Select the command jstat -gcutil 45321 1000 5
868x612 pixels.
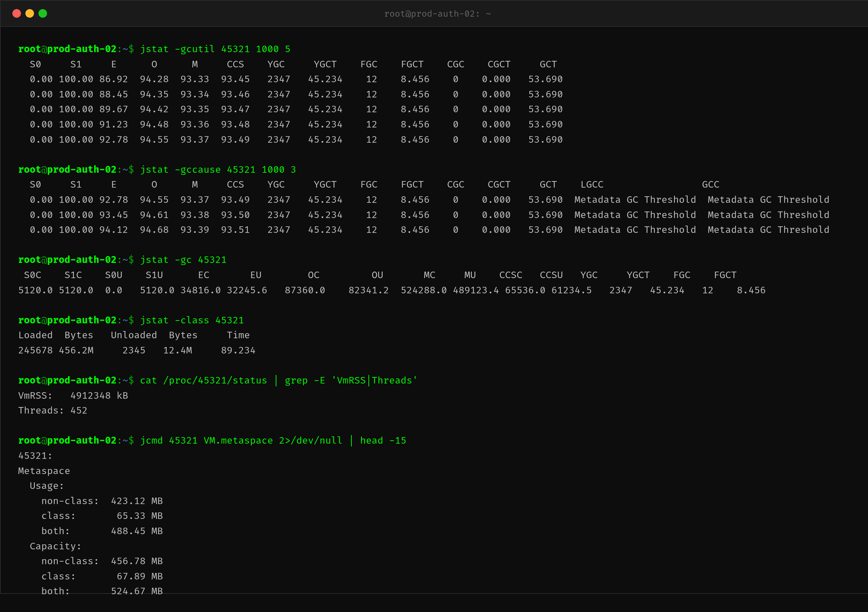tap(215, 49)
